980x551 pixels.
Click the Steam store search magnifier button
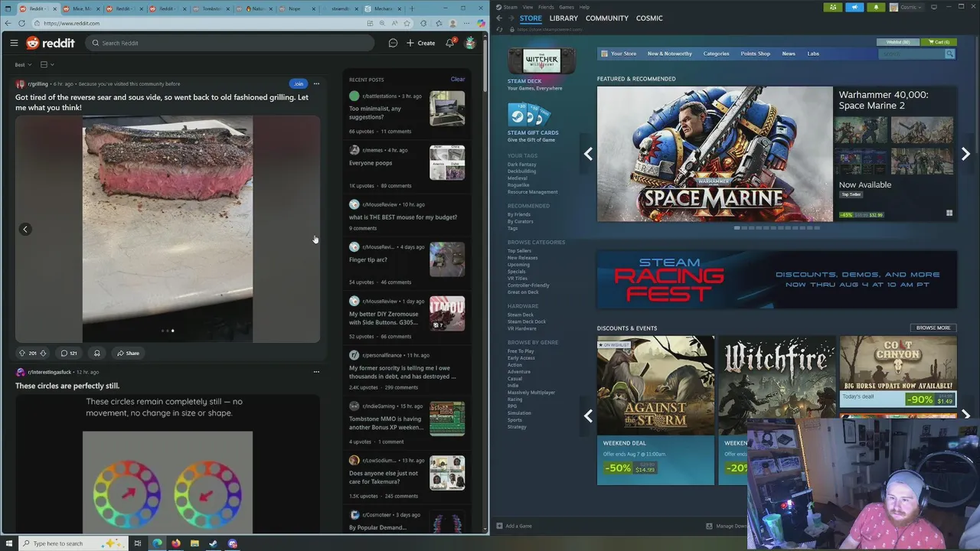click(949, 54)
